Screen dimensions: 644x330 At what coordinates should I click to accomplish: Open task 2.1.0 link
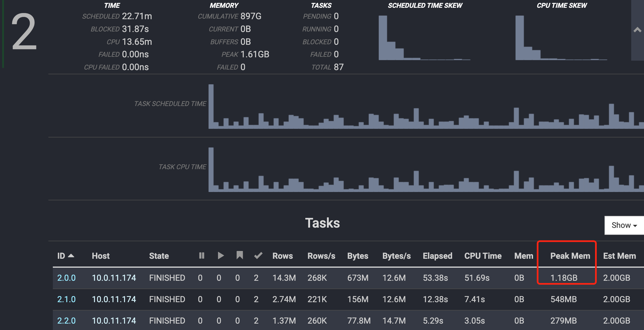pyautogui.click(x=66, y=299)
